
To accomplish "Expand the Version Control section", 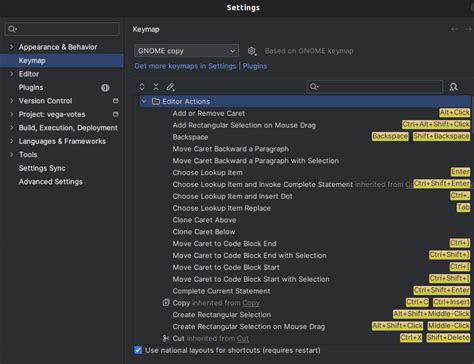I will coord(12,101).
